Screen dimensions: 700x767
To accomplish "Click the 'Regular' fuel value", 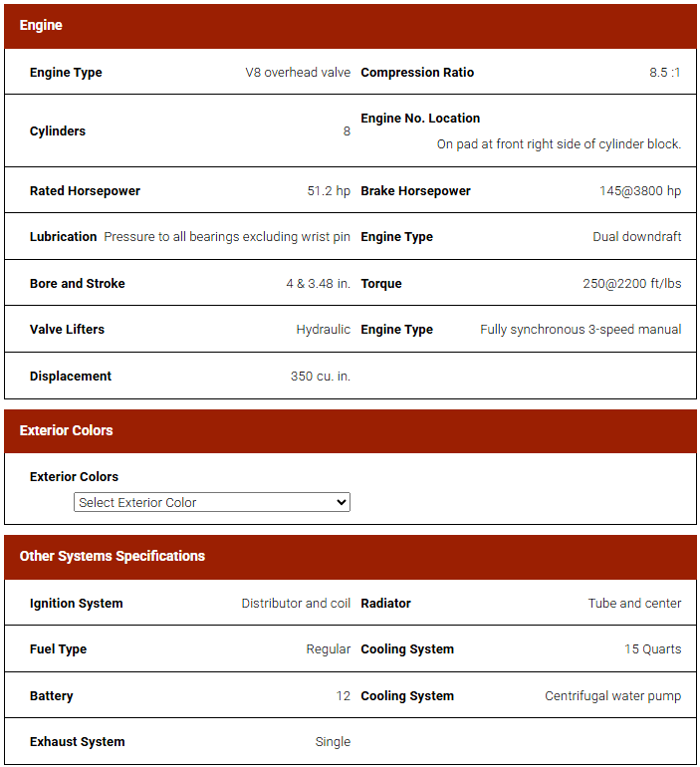I will (329, 649).
